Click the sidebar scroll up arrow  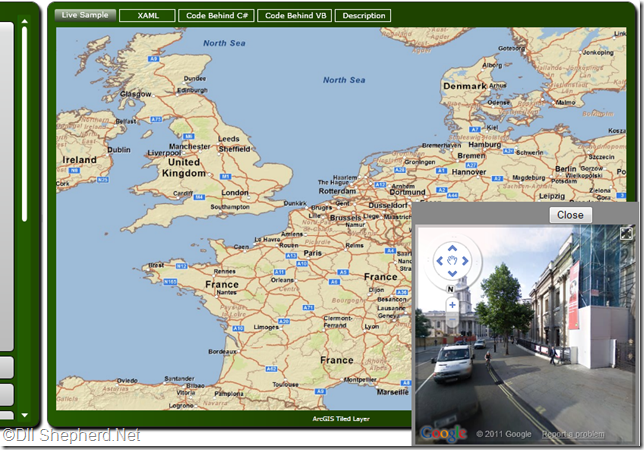tap(25, 21)
